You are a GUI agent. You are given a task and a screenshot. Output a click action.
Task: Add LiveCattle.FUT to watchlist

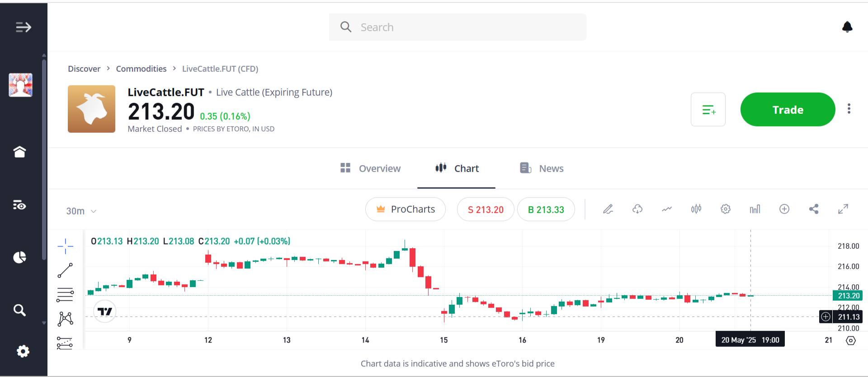(x=708, y=109)
